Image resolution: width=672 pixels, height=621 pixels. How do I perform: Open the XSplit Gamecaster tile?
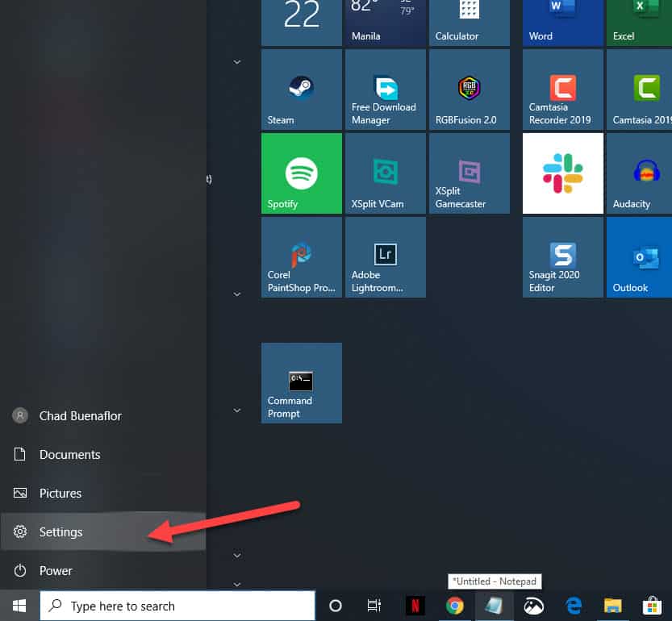470,173
